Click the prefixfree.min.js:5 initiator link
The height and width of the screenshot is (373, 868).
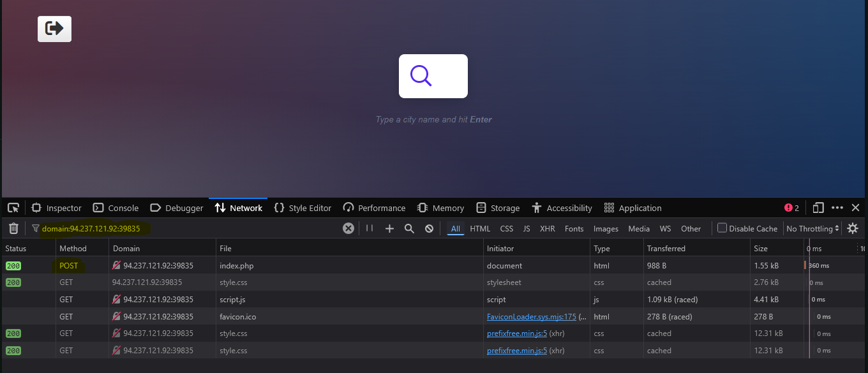coord(516,333)
